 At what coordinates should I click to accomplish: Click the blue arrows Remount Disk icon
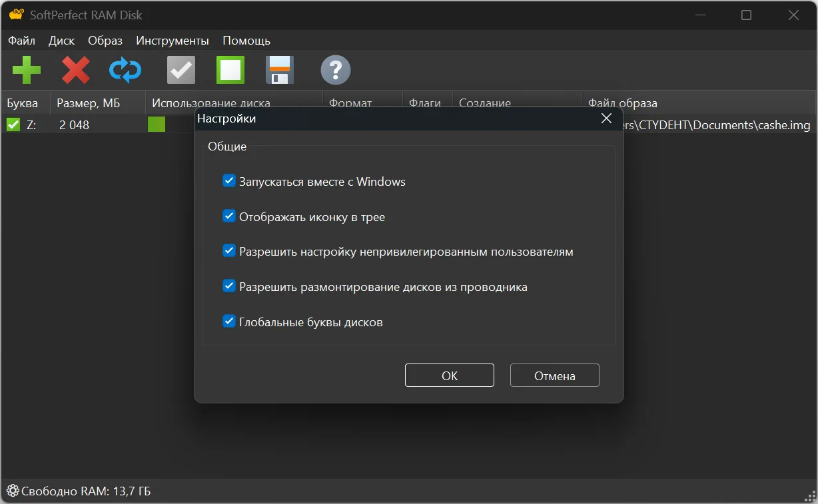tap(125, 70)
